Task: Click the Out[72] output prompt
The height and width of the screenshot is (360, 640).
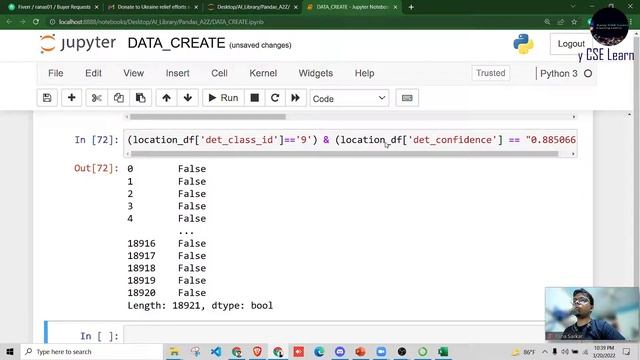Action: click(96, 168)
